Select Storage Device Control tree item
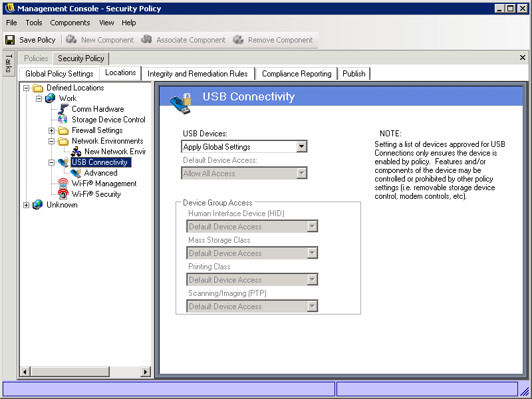 click(x=108, y=120)
